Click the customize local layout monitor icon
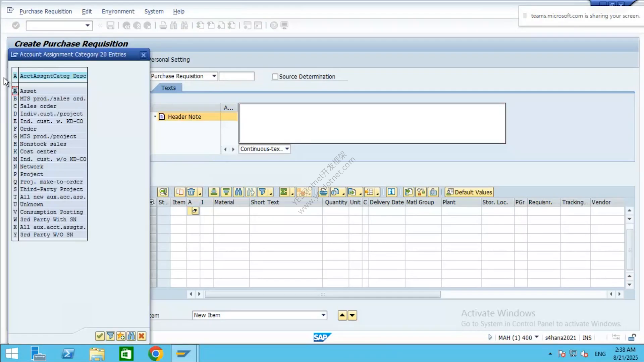 coord(284,25)
